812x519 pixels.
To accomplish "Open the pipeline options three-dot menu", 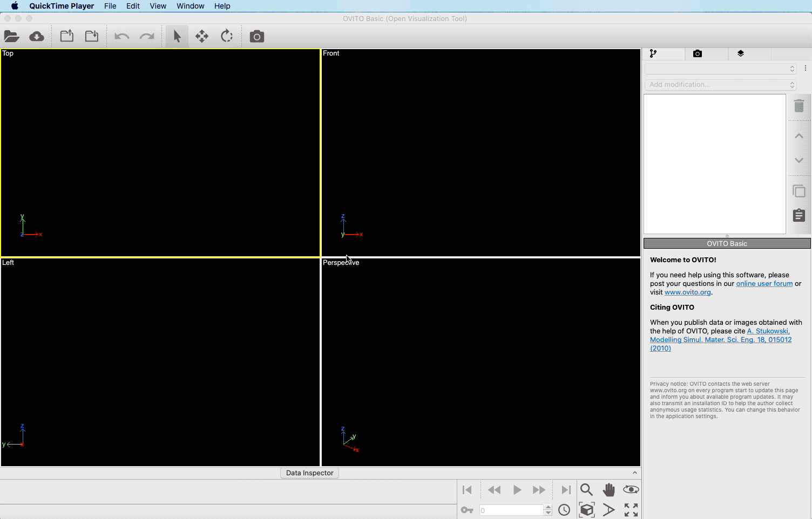I will pos(806,69).
